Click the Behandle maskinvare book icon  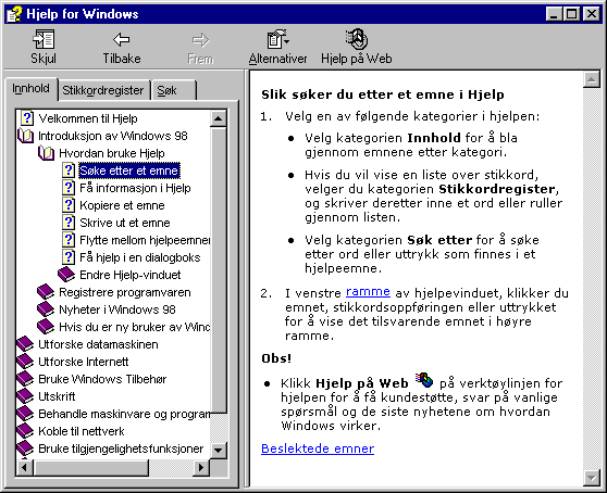(25, 414)
